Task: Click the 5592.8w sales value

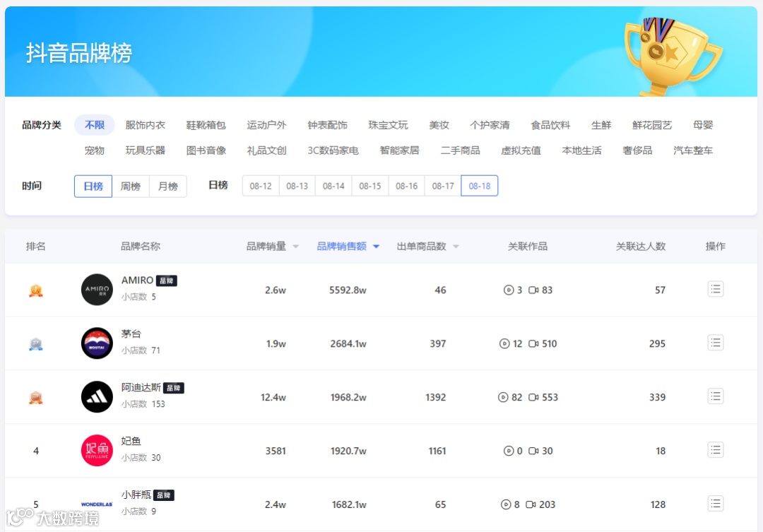Action: [348, 290]
